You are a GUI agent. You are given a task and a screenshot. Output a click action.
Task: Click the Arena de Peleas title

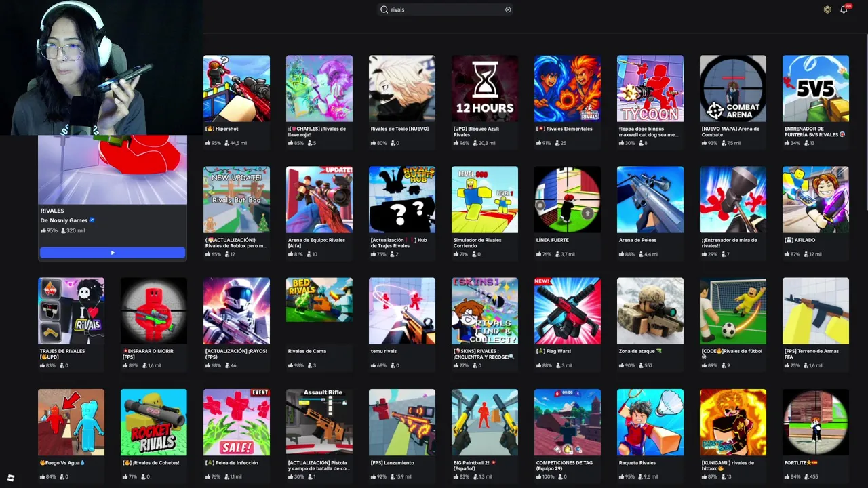[639, 240]
